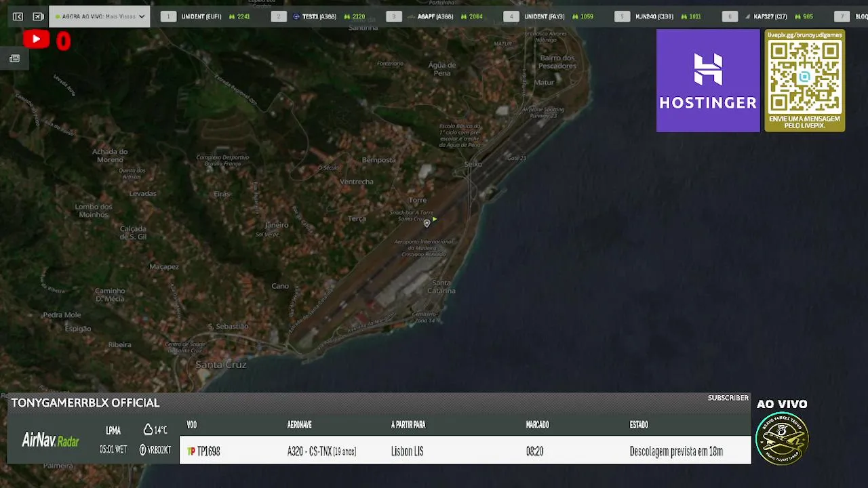Click the Achada do Moreno map label
868x488 pixels.
tap(110, 156)
